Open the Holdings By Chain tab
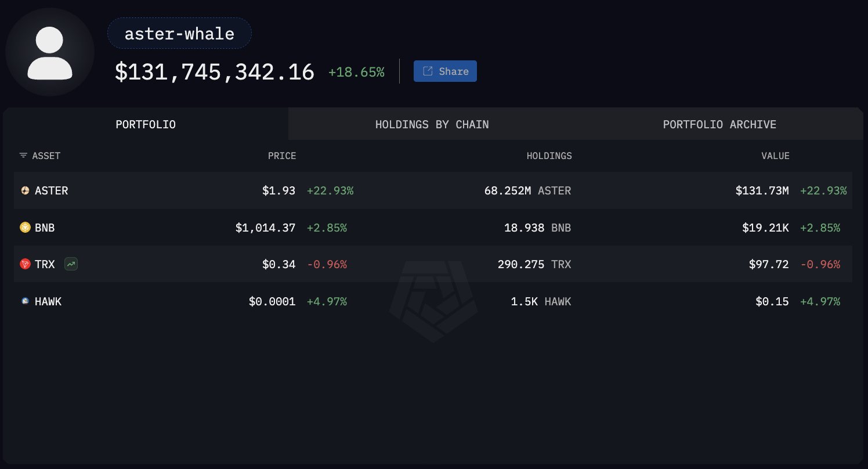This screenshot has width=868, height=469. tap(432, 124)
